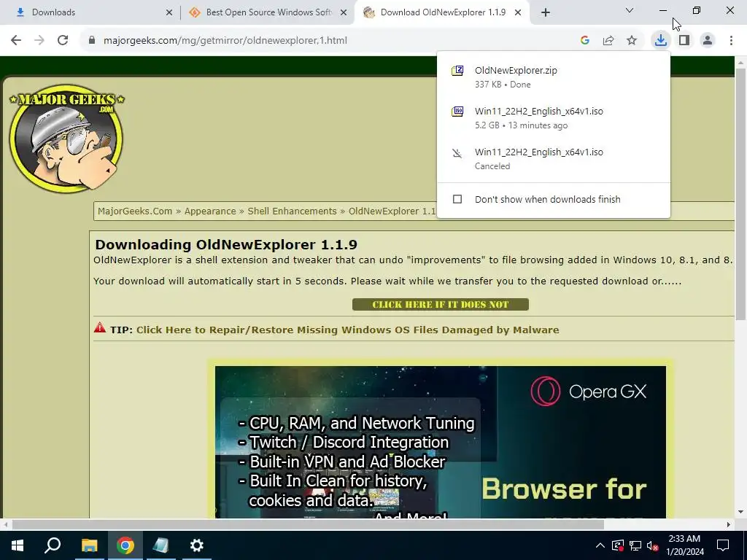Image resolution: width=747 pixels, height=560 pixels.
Task: Click the browser forward arrow
Action: (39, 41)
